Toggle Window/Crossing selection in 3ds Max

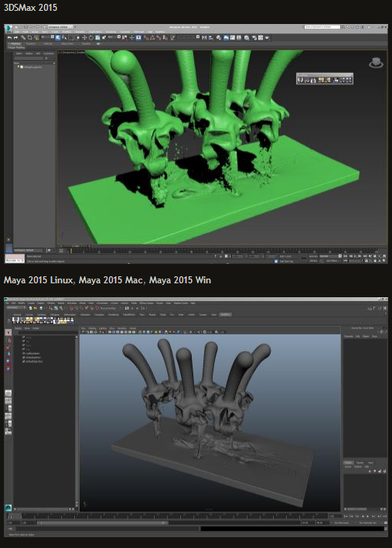[78, 37]
